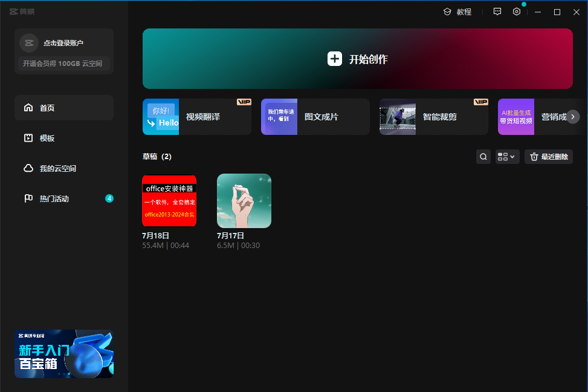Click the cloud icon for 我的云空间
Image resolution: width=588 pixels, height=392 pixels.
pyautogui.click(x=28, y=168)
